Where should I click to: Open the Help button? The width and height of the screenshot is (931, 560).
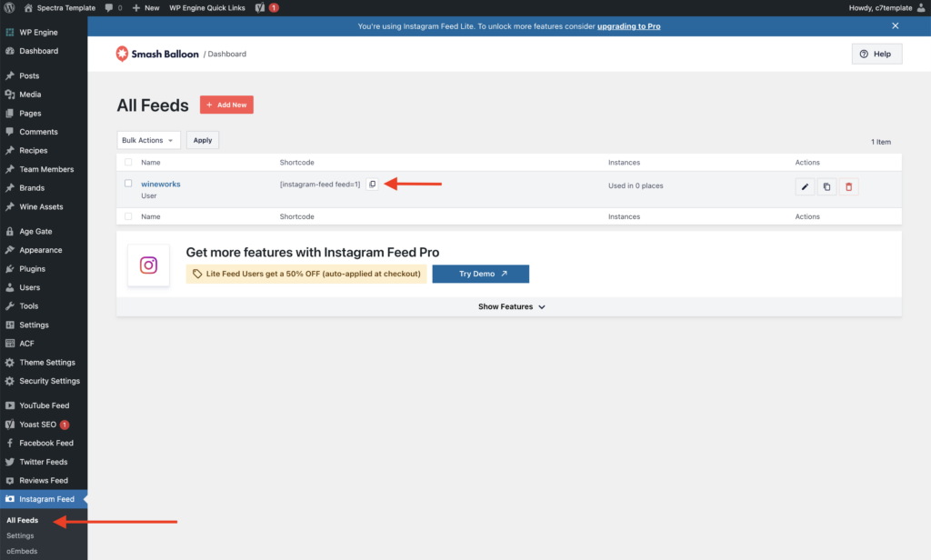point(876,54)
